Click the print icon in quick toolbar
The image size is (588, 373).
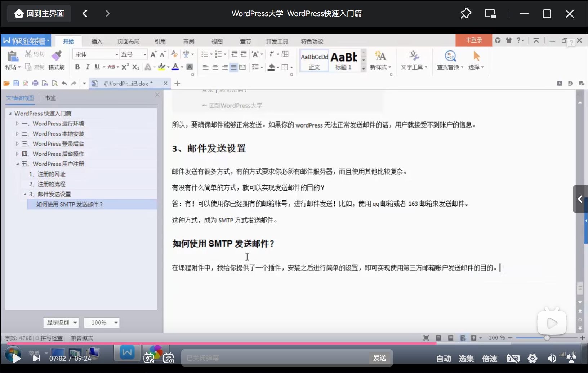(x=35, y=84)
